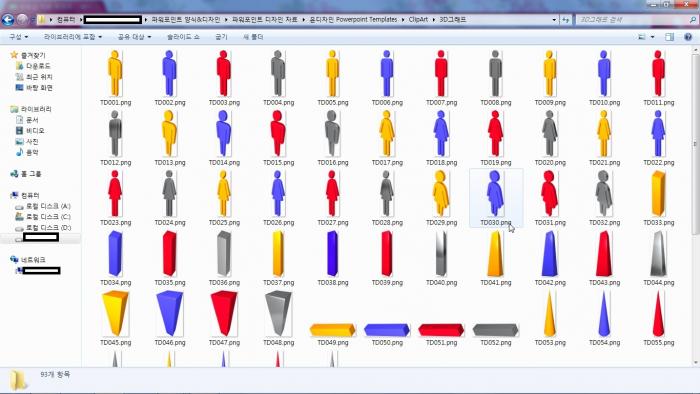Select red 3D trapezoid TD047.png
The image size is (700, 394).
(x=224, y=318)
